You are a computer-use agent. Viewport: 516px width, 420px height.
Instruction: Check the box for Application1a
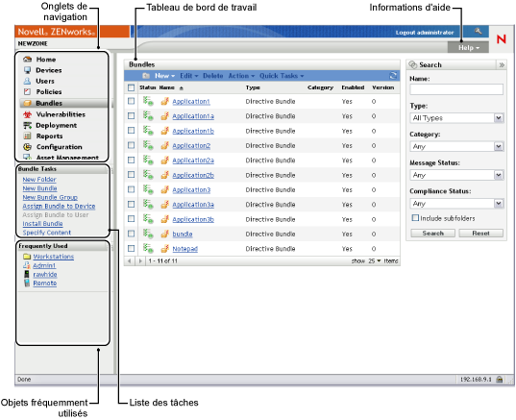pyautogui.click(x=131, y=116)
